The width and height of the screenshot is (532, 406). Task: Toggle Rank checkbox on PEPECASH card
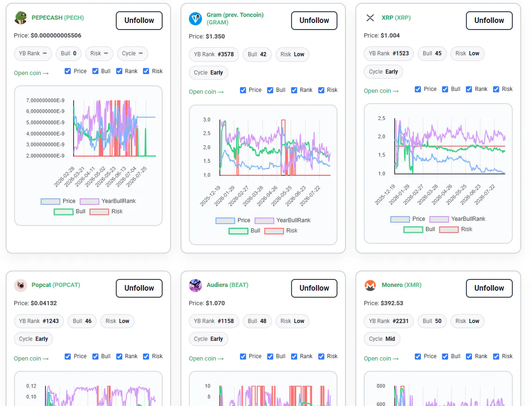tap(119, 71)
